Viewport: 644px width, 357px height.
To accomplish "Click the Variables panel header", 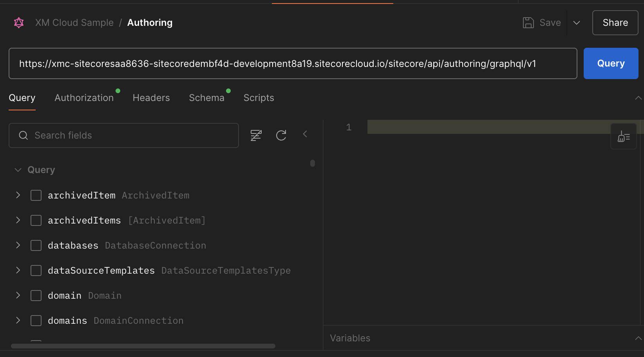I will (483, 338).
